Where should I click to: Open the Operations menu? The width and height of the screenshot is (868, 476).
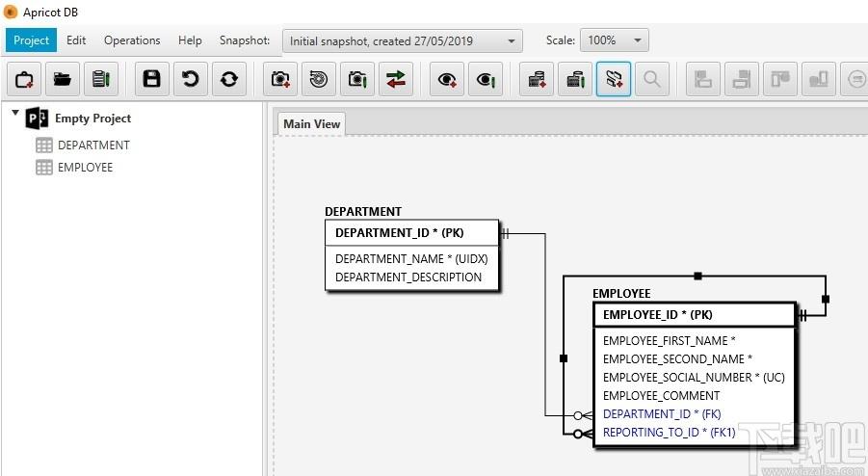132,40
